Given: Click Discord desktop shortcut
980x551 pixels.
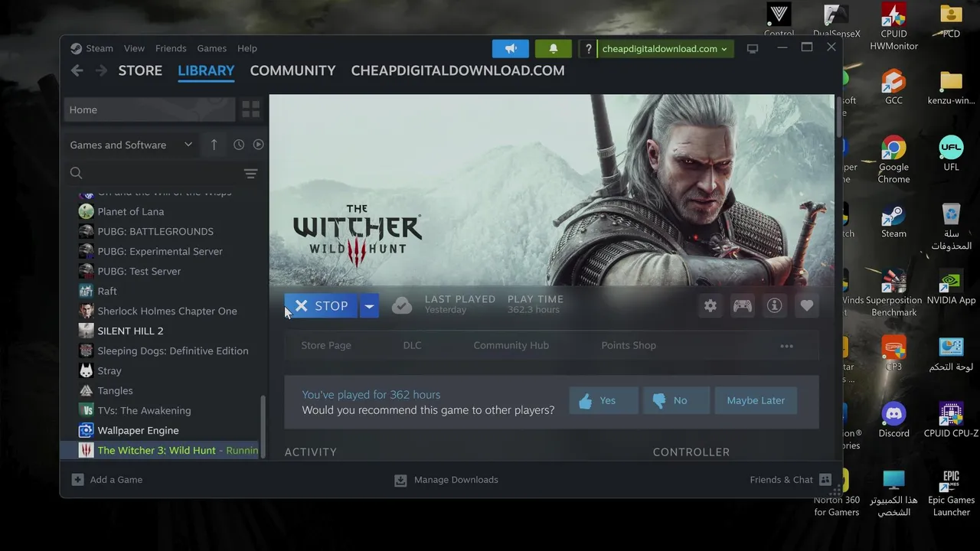Looking at the screenshot, I should [x=893, y=420].
